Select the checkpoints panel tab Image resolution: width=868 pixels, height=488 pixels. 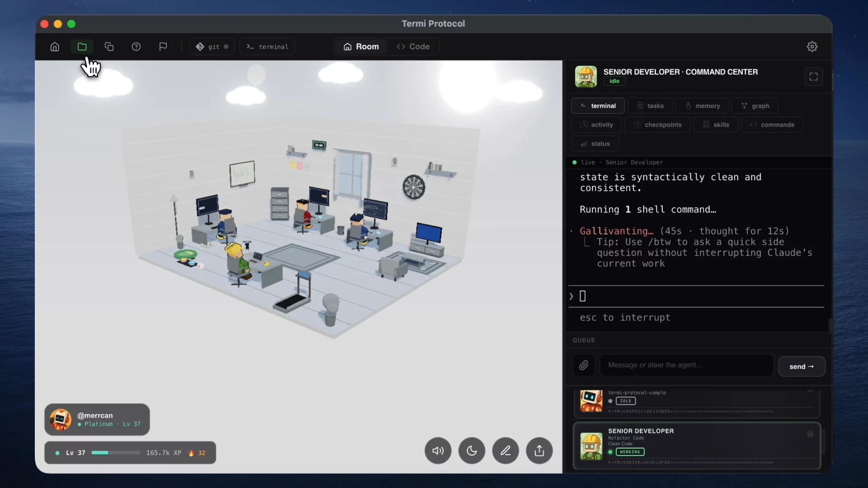(658, 125)
